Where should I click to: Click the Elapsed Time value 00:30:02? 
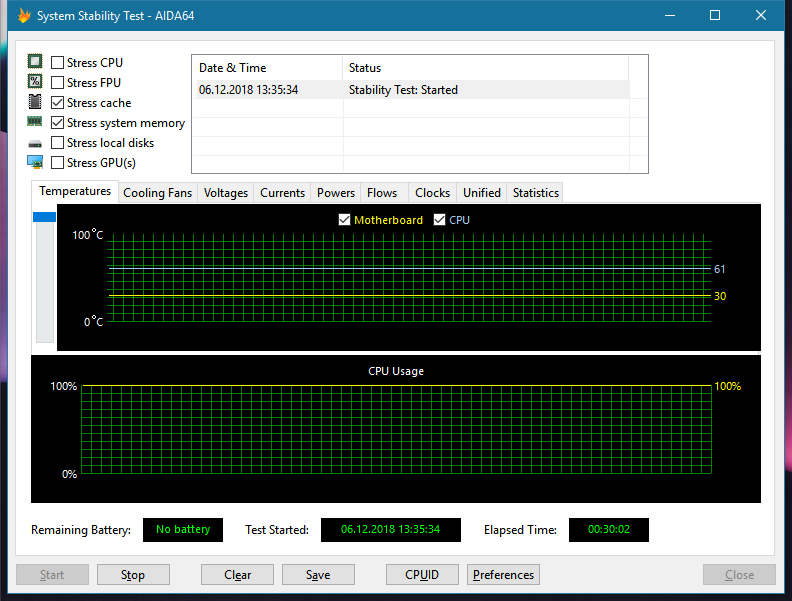coord(609,530)
